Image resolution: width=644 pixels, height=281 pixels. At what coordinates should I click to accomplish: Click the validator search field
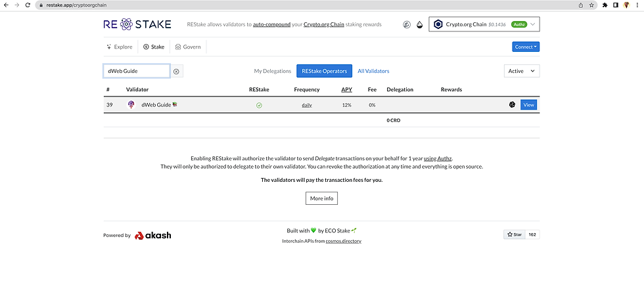pyautogui.click(x=137, y=71)
